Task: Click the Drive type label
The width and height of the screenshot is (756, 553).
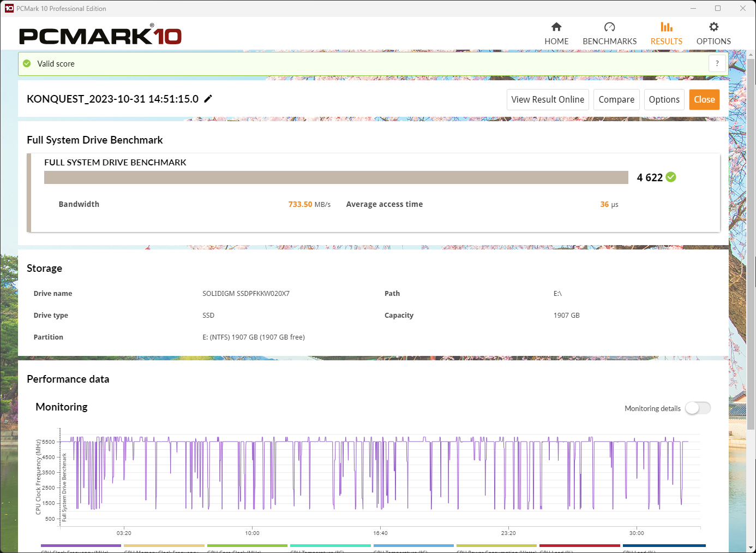Action: [x=51, y=315]
